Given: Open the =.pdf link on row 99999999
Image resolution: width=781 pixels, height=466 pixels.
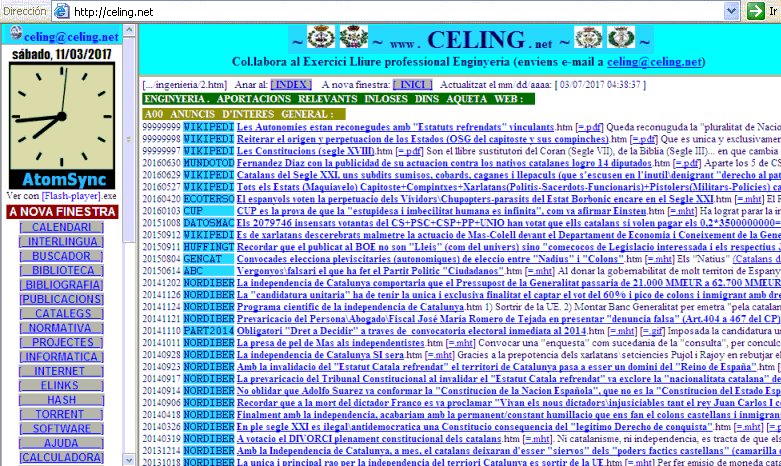Looking at the screenshot, I should pos(589,127).
